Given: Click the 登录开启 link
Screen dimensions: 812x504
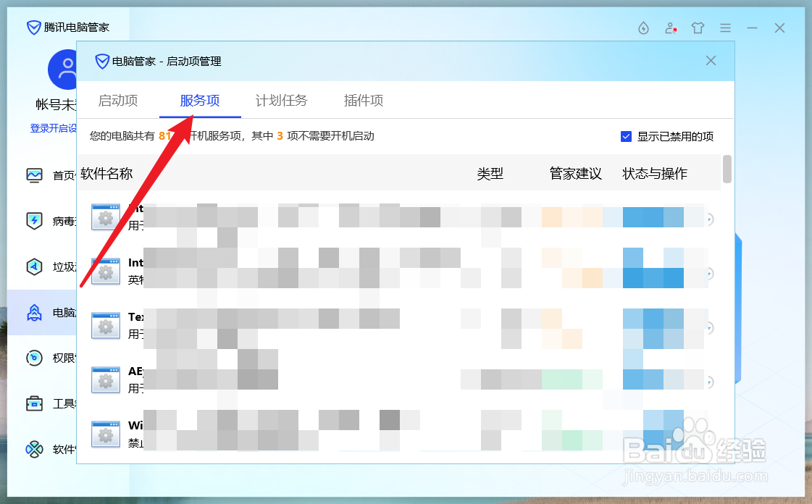Looking at the screenshot, I should (x=54, y=128).
